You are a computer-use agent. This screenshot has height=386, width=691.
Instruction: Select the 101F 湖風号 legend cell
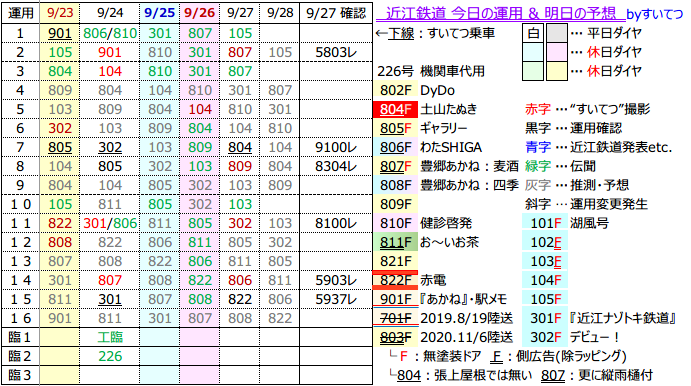pos(546,223)
